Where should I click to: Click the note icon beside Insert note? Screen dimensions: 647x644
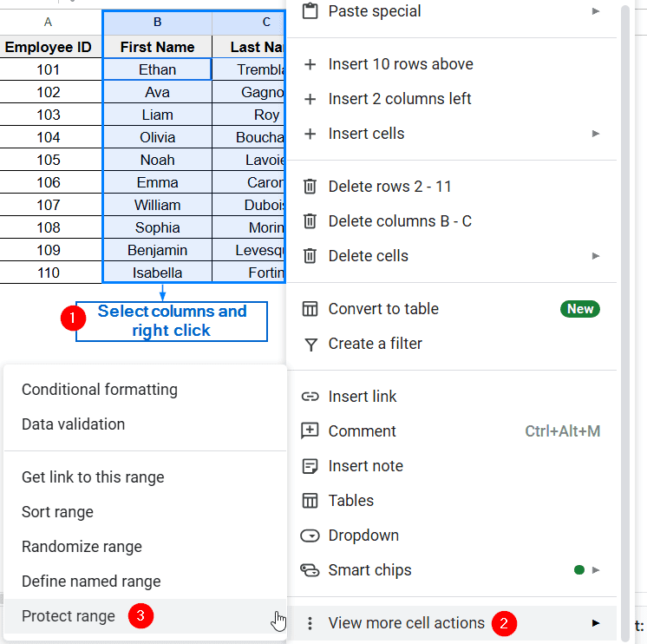point(310,466)
